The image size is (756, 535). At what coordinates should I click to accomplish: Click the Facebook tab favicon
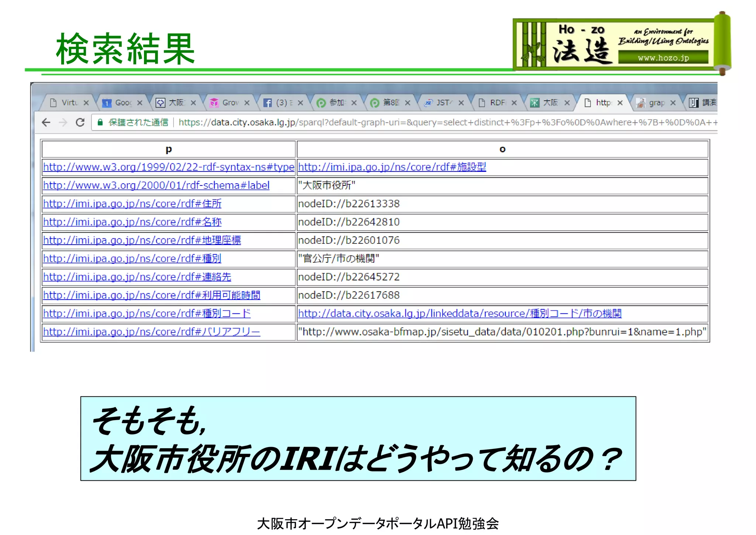267,103
